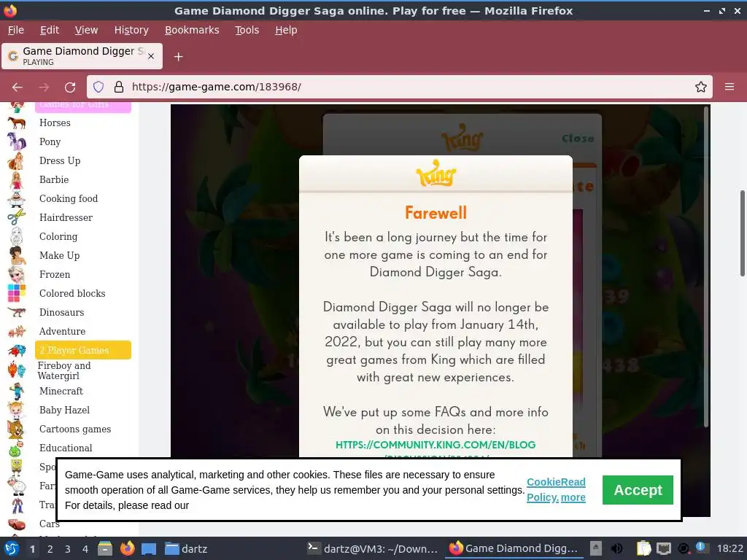Click the game frame scrollbar
Image resolution: width=747 pixels, height=560 pixels.
pos(707,266)
